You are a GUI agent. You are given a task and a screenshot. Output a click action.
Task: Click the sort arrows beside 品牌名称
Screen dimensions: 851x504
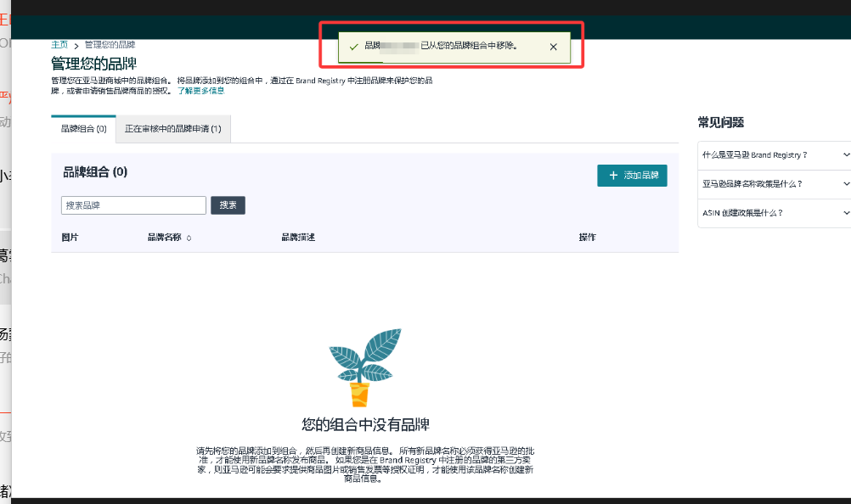click(x=189, y=238)
